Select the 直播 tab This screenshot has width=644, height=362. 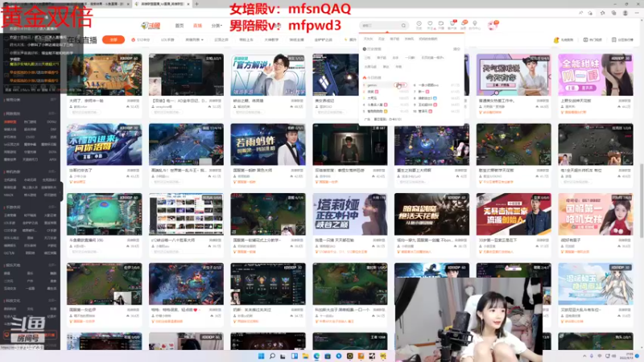(x=197, y=26)
